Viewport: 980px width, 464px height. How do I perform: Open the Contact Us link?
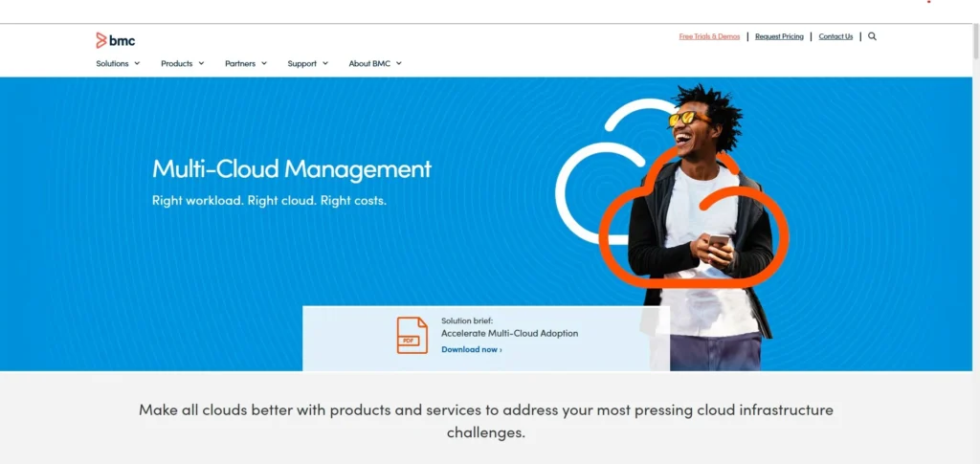[835, 36]
